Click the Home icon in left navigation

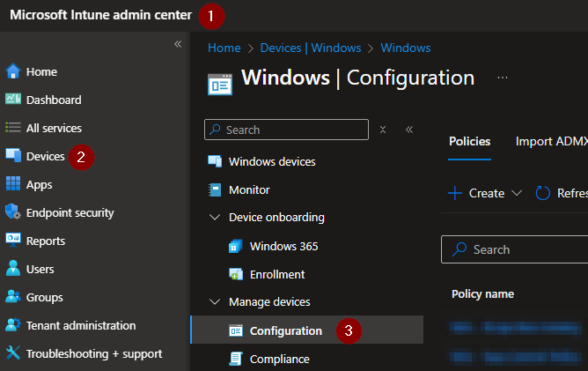click(13, 71)
